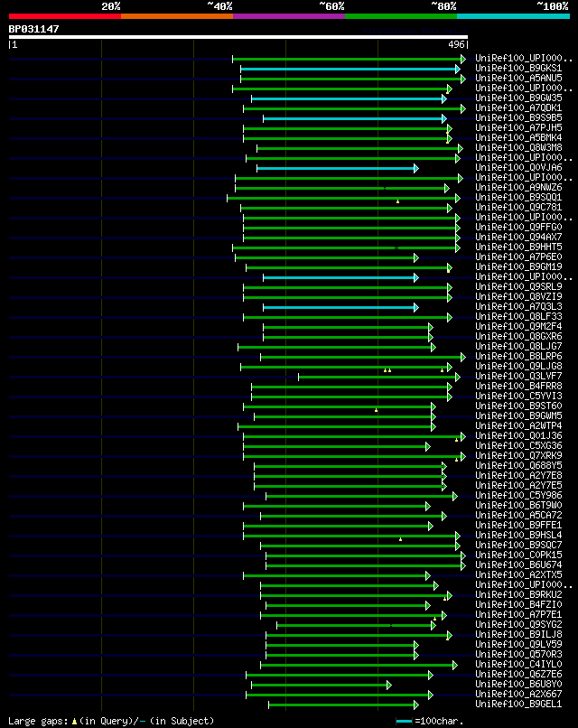Click the white BP031147 query sequence bar

[x=238, y=37]
